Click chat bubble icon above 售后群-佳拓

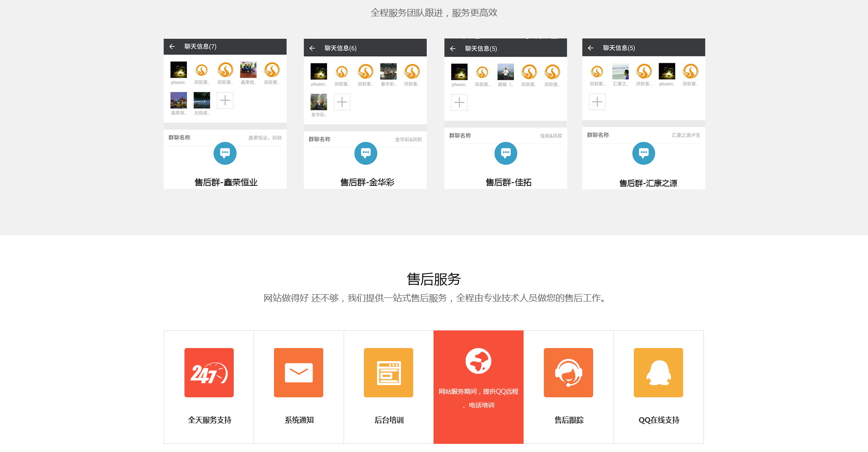[x=506, y=154]
